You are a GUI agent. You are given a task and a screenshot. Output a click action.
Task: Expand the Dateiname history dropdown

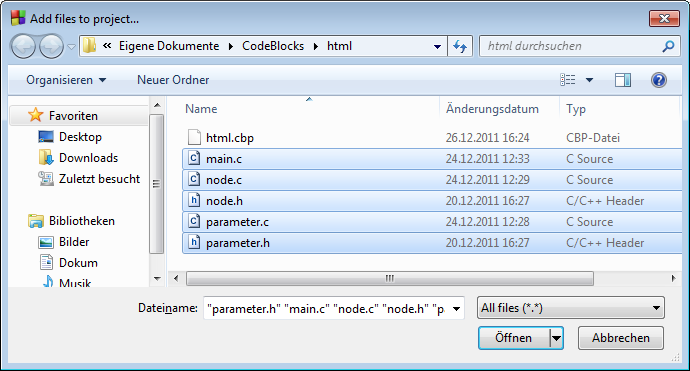click(456, 309)
